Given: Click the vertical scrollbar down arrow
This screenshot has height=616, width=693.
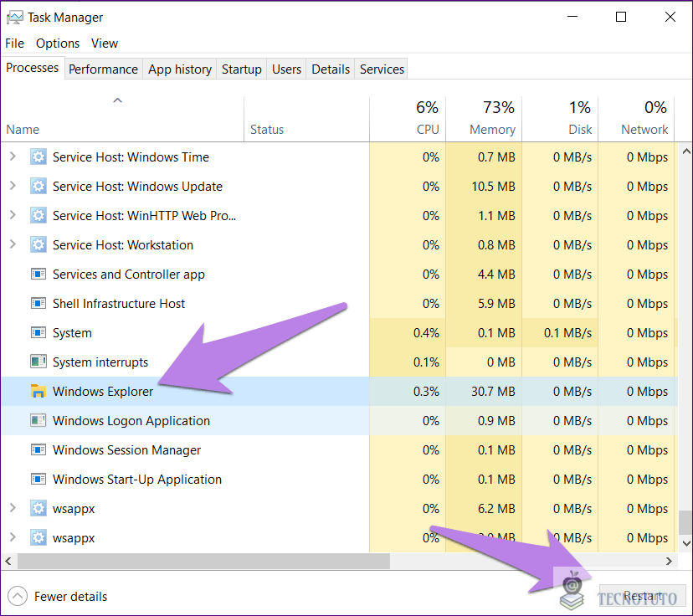Looking at the screenshot, I should pyautogui.click(x=686, y=543).
